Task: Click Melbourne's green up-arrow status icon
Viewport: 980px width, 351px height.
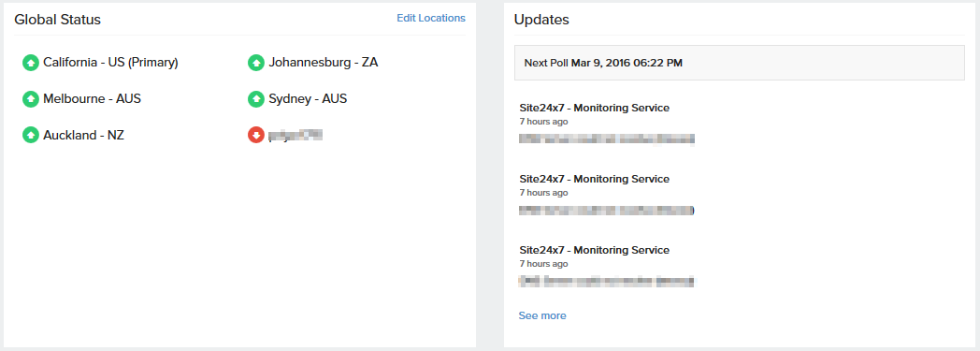Action: coord(31,99)
